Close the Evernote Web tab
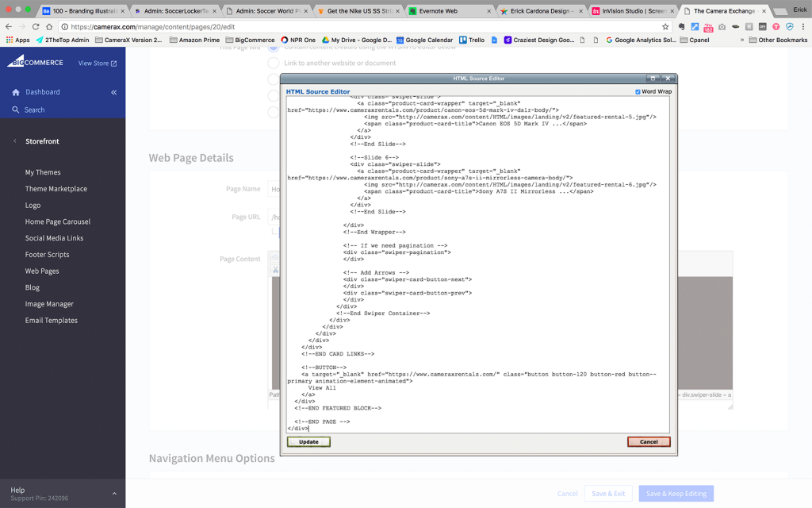812x508 pixels. click(488, 11)
